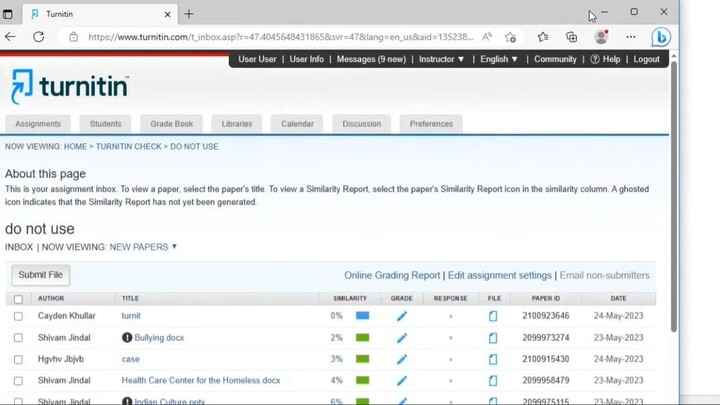Open the Health Care Center for the Homeless.docx paper

click(x=201, y=381)
